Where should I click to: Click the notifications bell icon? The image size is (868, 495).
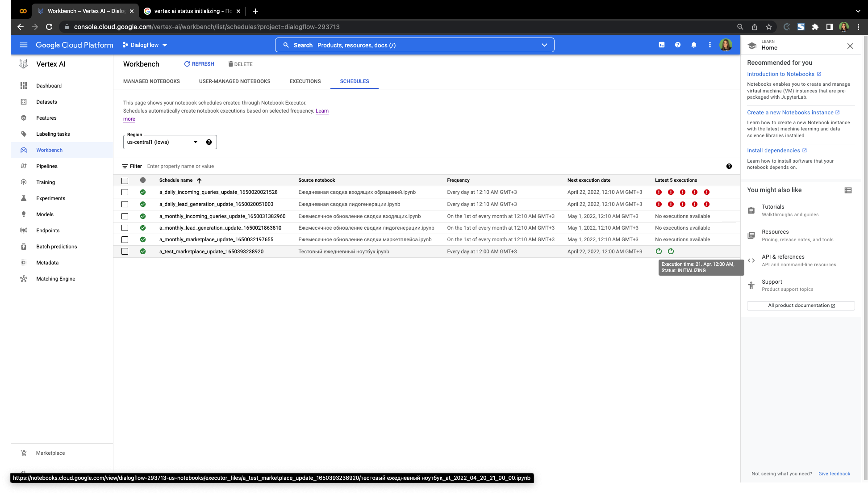tap(693, 45)
